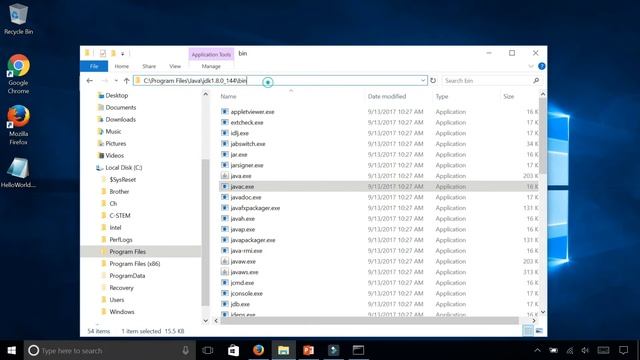
Task: Refresh the bin folder view
Action: click(433, 80)
